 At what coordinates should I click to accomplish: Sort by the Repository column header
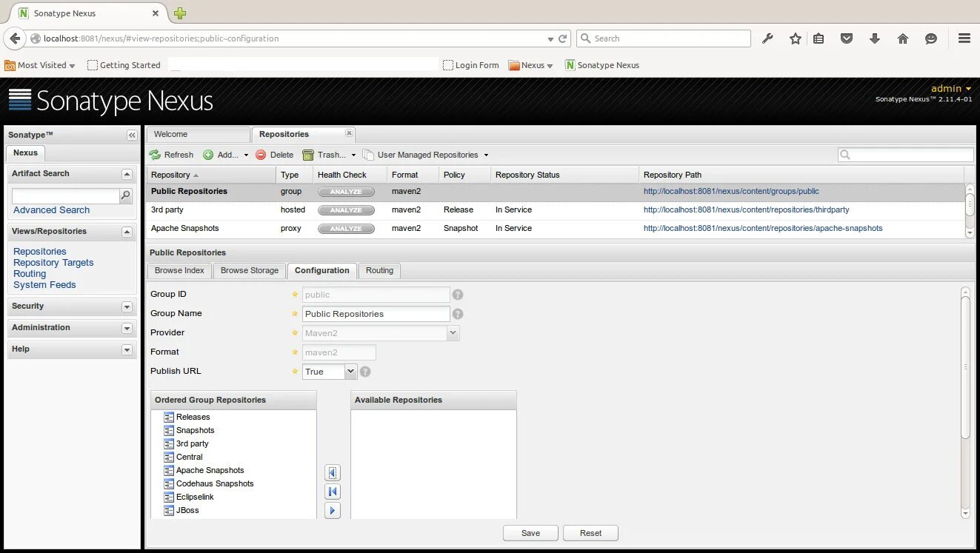coord(211,175)
